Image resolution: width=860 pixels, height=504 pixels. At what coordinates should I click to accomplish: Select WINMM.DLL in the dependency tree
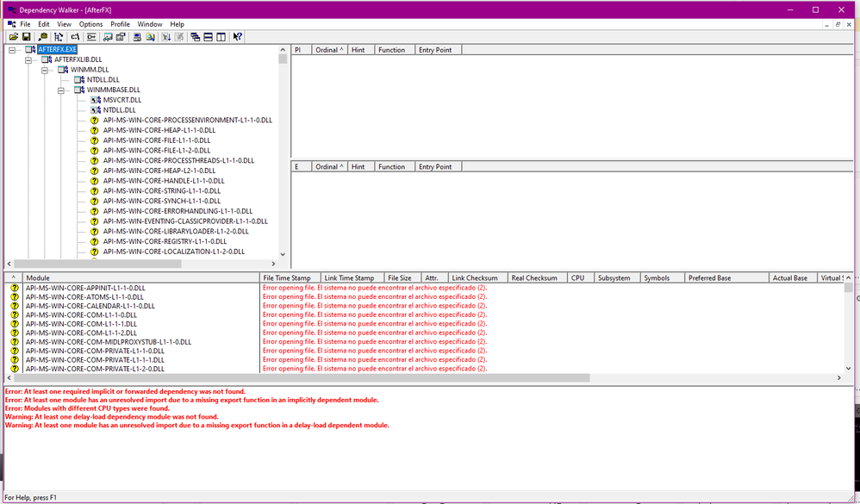click(x=90, y=70)
